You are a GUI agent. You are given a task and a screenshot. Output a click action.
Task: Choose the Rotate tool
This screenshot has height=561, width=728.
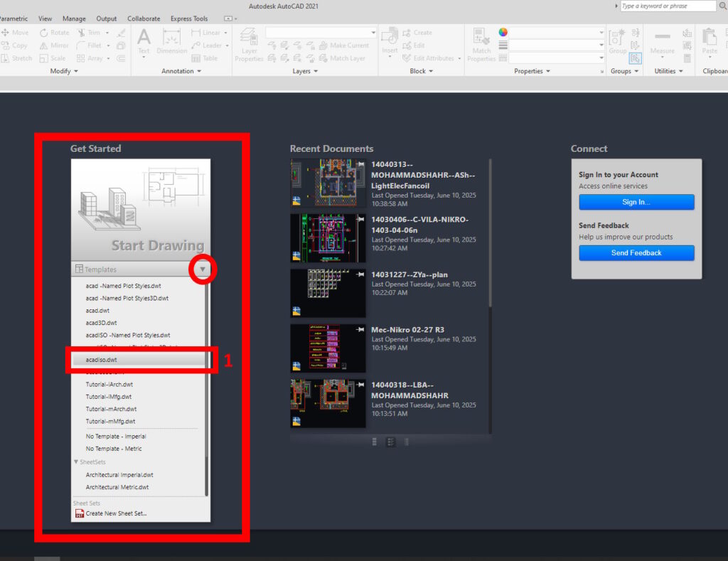[54, 33]
